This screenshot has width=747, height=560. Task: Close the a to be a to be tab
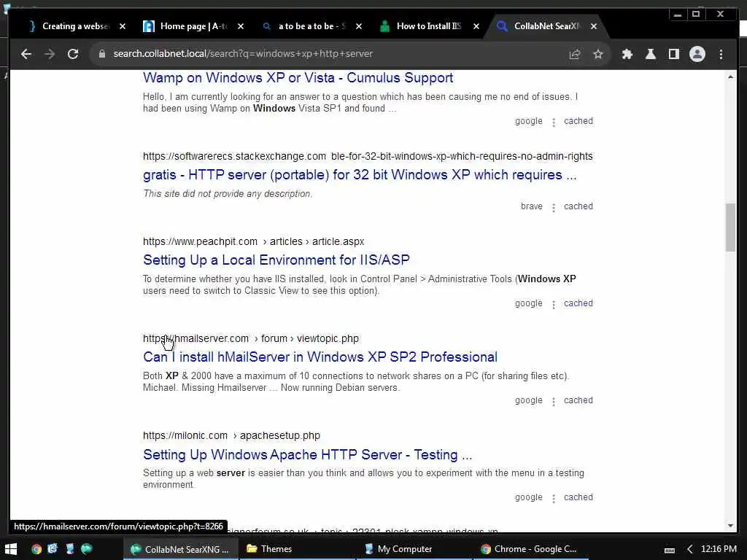point(359,26)
